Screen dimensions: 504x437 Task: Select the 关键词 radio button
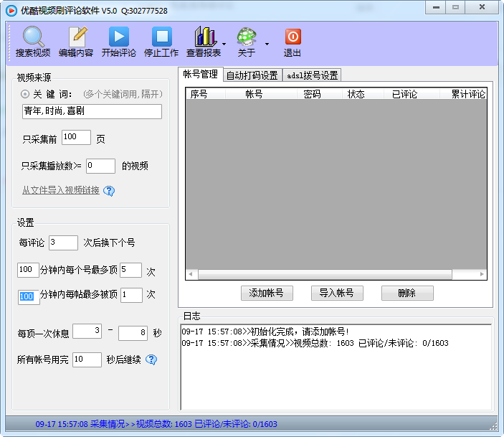coord(25,94)
